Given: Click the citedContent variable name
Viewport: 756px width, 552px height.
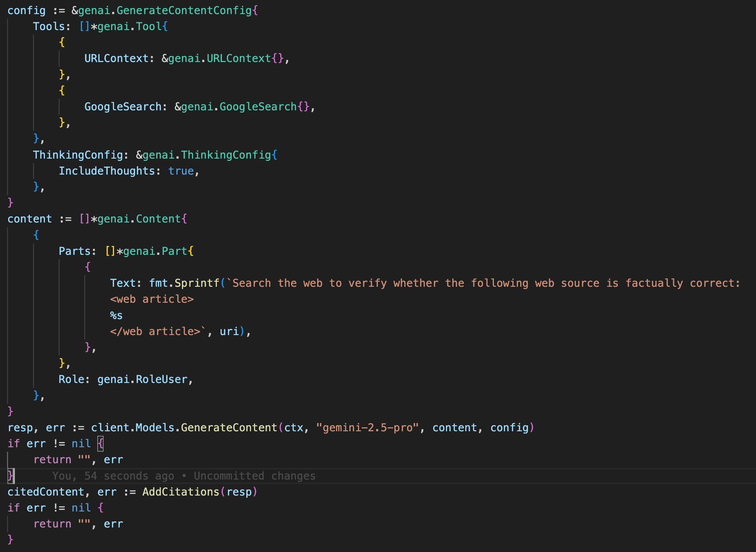Looking at the screenshot, I should point(46,492).
